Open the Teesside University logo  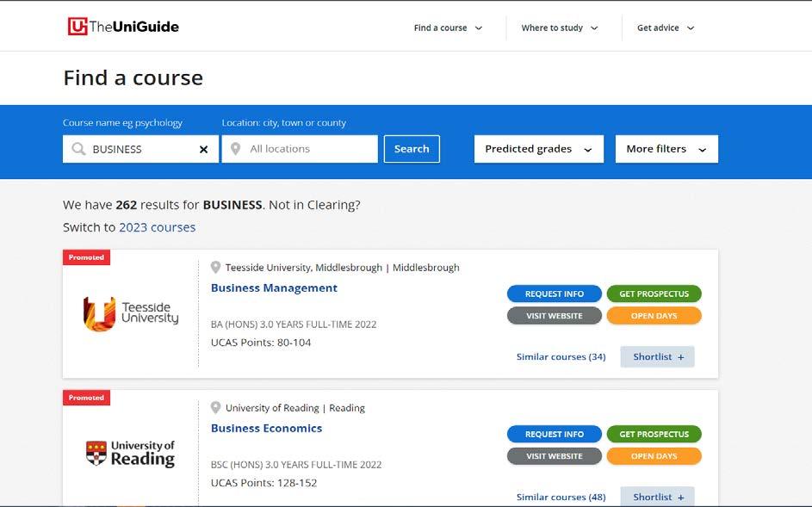[131, 314]
